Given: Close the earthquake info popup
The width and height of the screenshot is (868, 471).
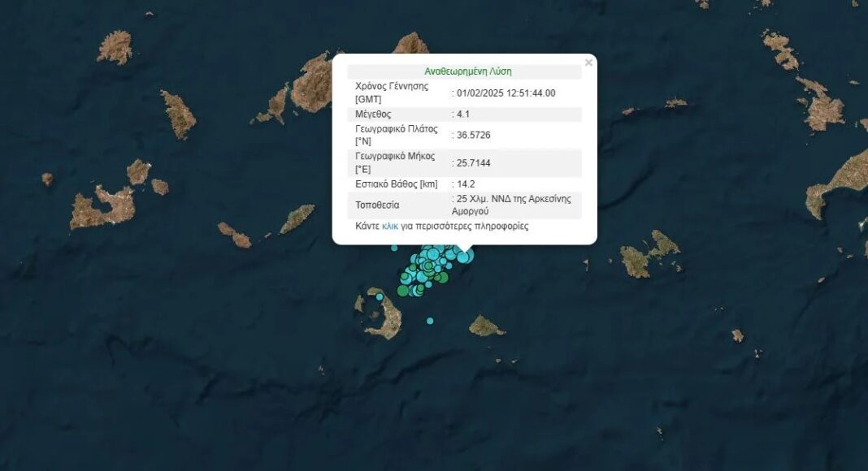Looking at the screenshot, I should point(588,63).
